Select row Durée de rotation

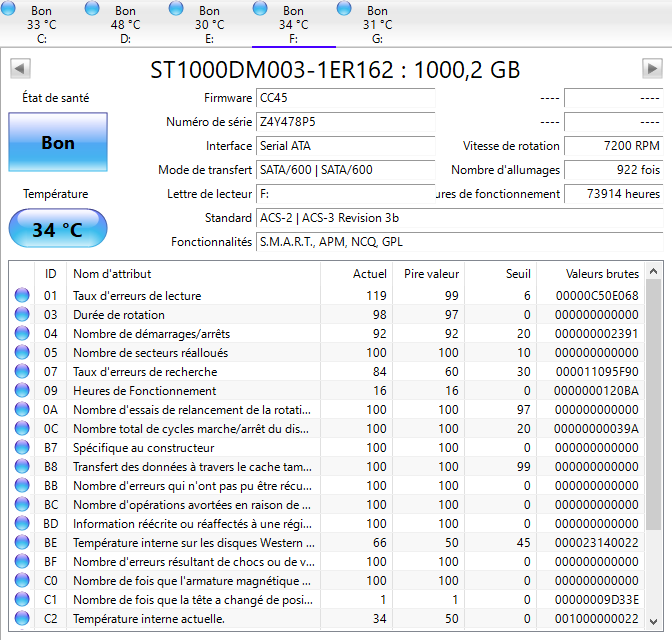(327, 314)
